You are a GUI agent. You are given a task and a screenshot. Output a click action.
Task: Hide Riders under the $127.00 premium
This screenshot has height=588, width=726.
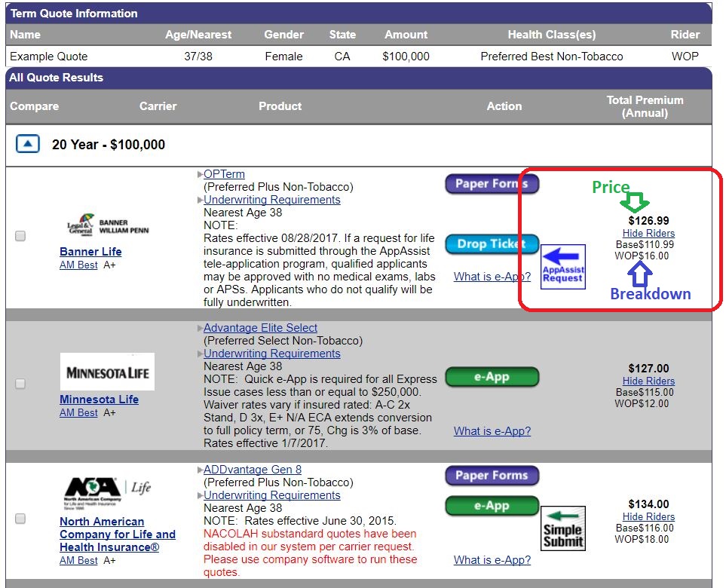tap(648, 381)
